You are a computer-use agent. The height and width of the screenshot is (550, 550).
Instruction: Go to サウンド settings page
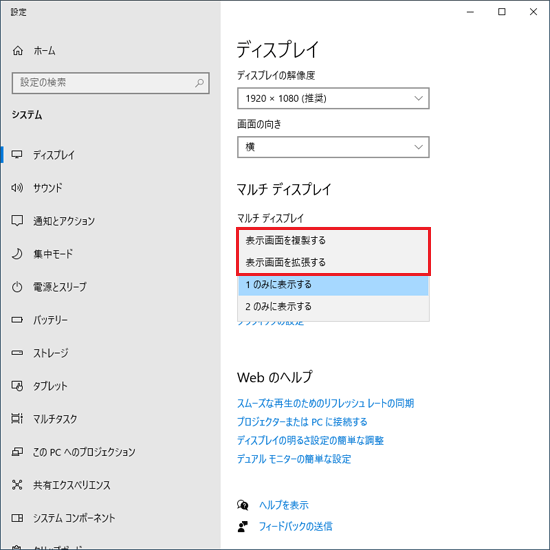(48, 188)
